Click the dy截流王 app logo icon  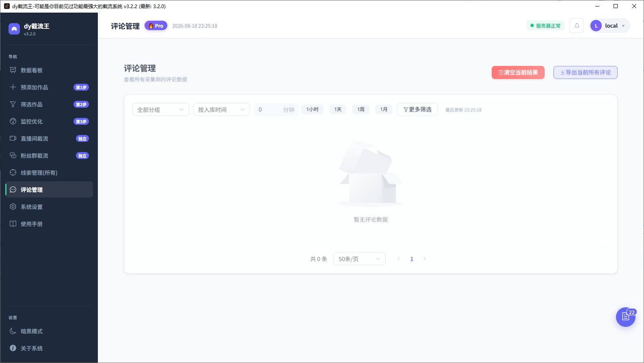14,29
